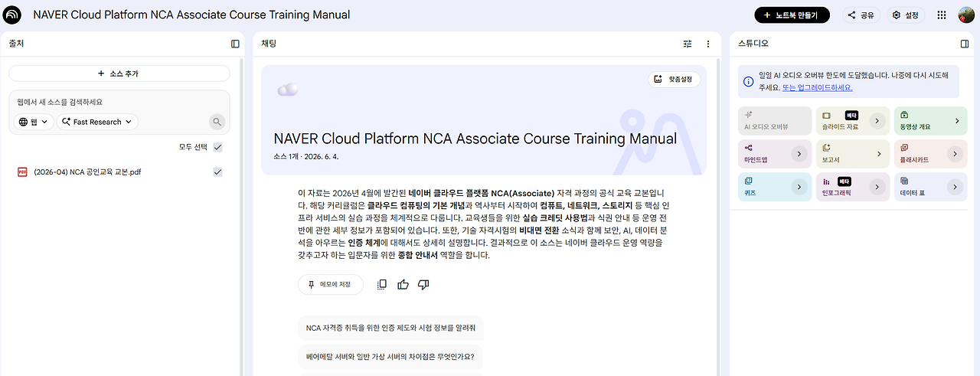The image size is (980, 376).
Task: Select suggested question about NCA 자격증 인증 제도
Action: (x=390, y=328)
